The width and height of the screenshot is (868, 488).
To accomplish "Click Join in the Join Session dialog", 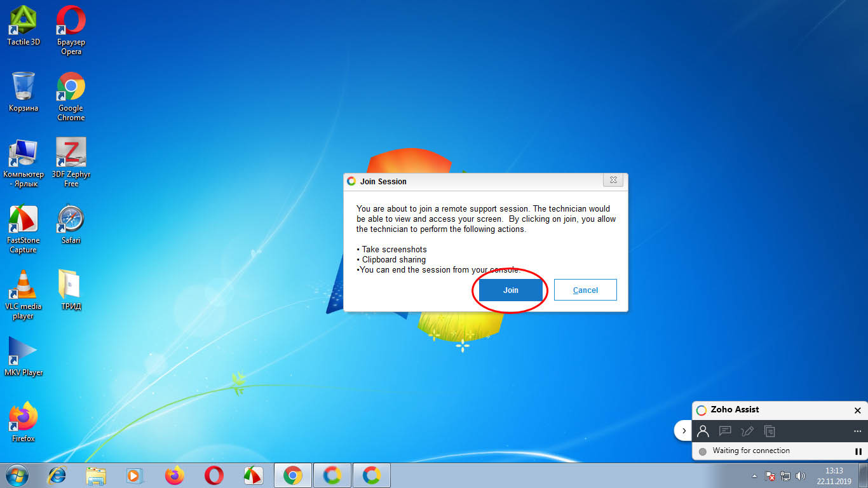I will pyautogui.click(x=511, y=290).
